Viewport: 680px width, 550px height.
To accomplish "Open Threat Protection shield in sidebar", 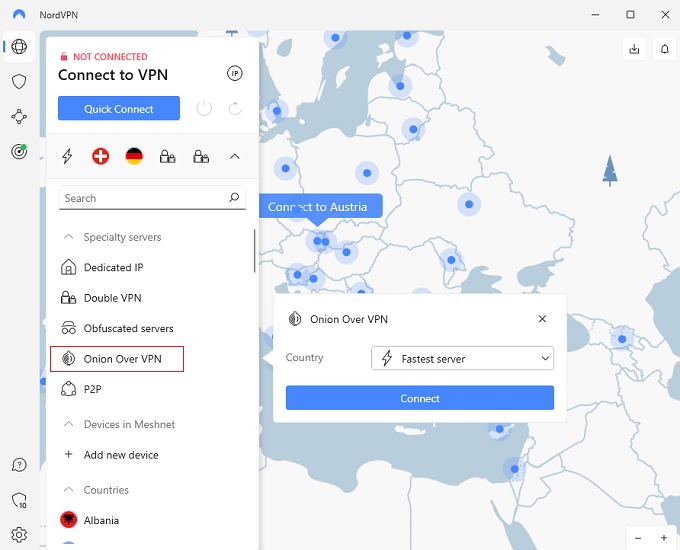I will 19,82.
